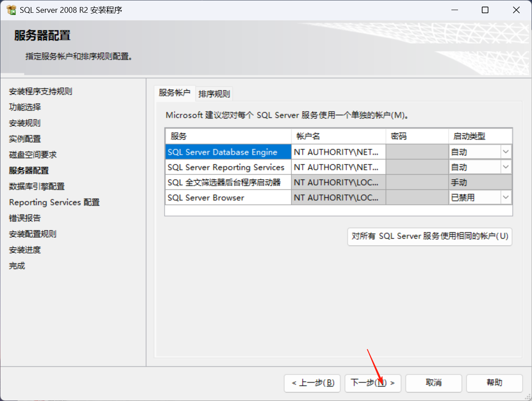Click 服务器配置 step in the left sidebar list
The width and height of the screenshot is (532, 401).
(29, 171)
